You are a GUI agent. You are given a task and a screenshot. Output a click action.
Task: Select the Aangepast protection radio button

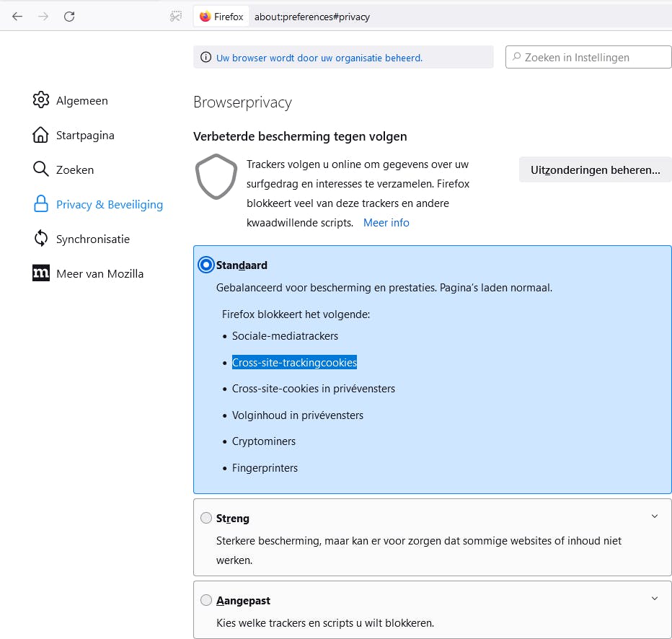click(206, 600)
